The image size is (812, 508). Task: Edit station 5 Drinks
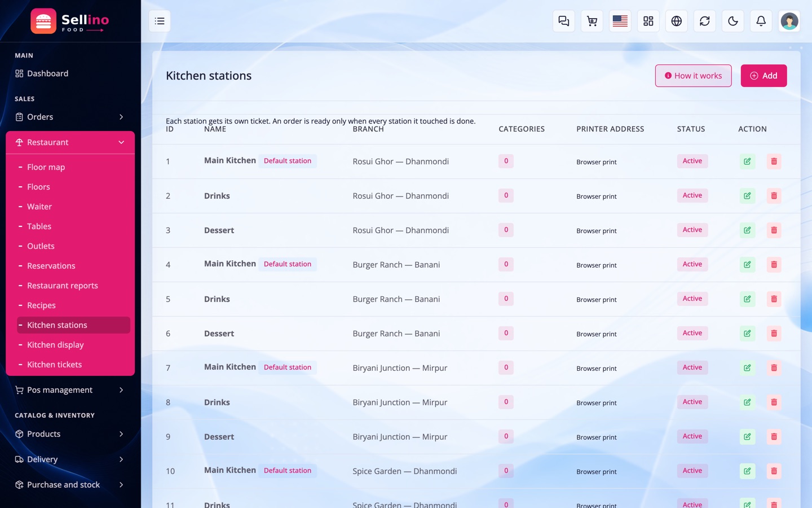point(747,299)
